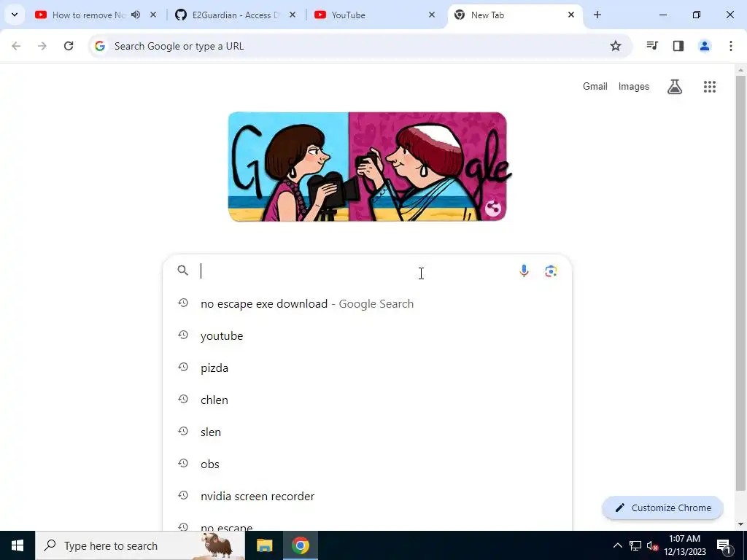Open a new tab with plus button
This screenshot has width=747, height=560.
597,15
